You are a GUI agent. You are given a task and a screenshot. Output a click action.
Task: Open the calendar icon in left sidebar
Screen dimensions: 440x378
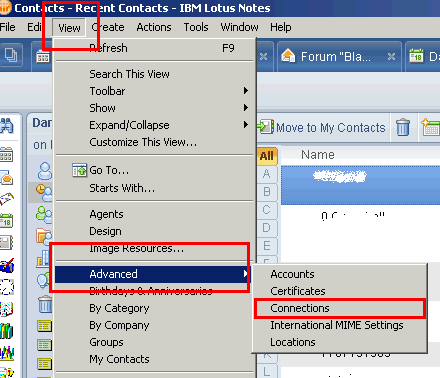point(6,155)
